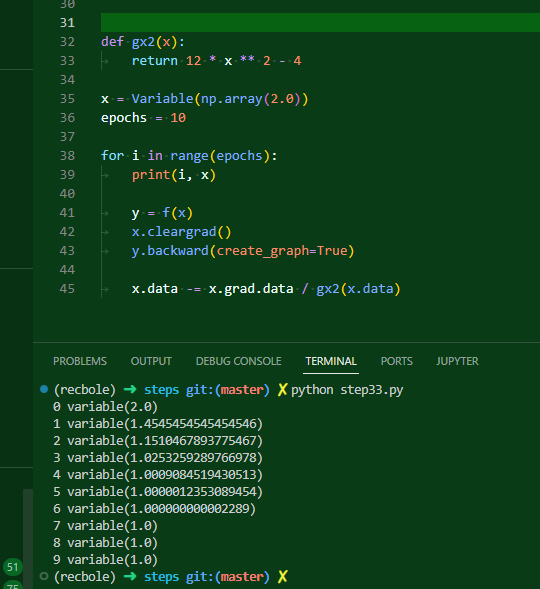Viewport: 540px width, 589px height.
Task: Click output 'variable(1.000000000002289)'
Action: tap(161, 509)
